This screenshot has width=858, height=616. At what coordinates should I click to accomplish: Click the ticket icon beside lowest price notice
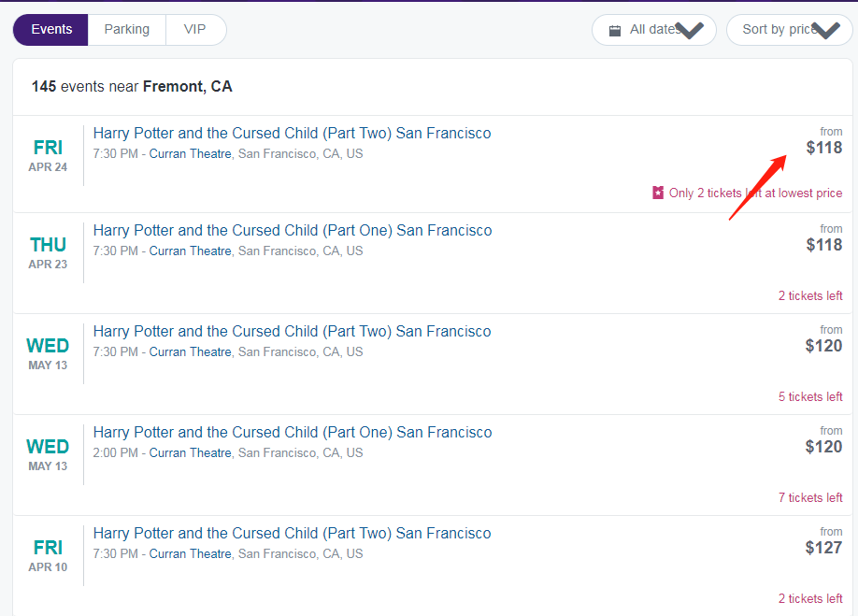658,193
